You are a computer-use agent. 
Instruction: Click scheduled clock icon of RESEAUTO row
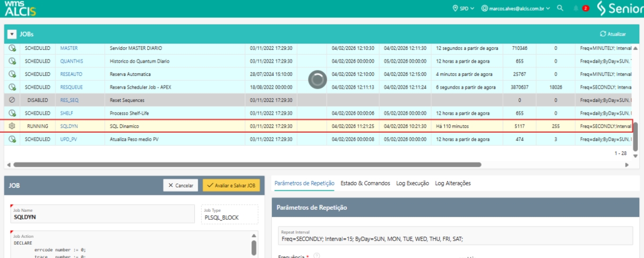coord(12,74)
